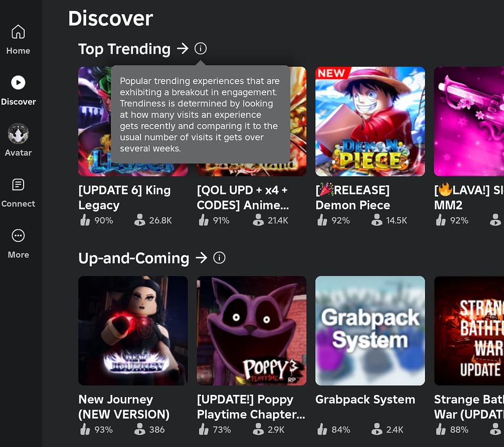Click the [UPDATE 6] King Legacy title

click(125, 198)
